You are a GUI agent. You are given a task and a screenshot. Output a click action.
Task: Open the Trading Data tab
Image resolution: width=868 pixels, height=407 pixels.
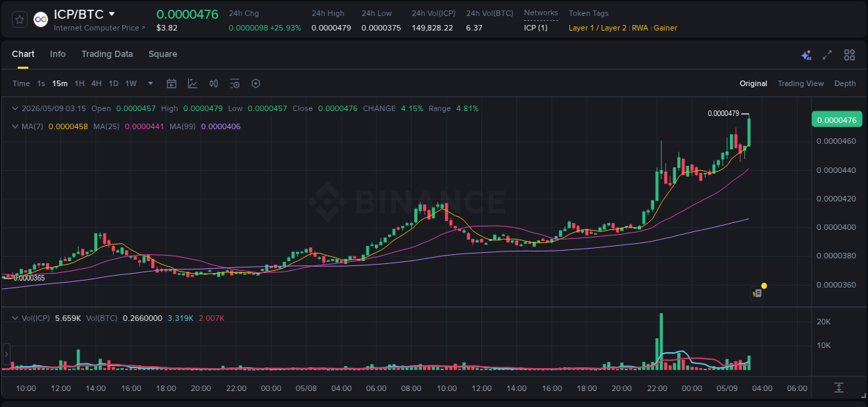107,54
